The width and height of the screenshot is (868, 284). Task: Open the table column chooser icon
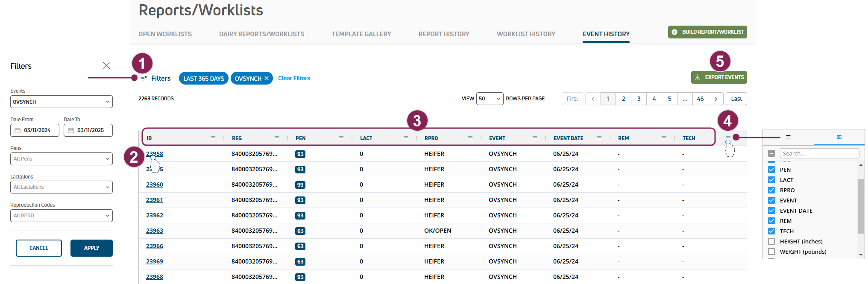(x=728, y=138)
